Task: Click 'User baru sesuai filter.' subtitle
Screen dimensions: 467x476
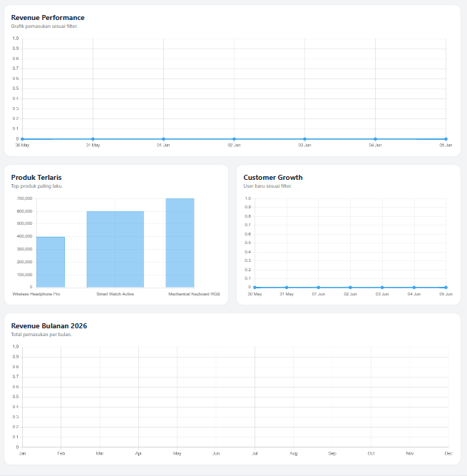Action: point(268,186)
